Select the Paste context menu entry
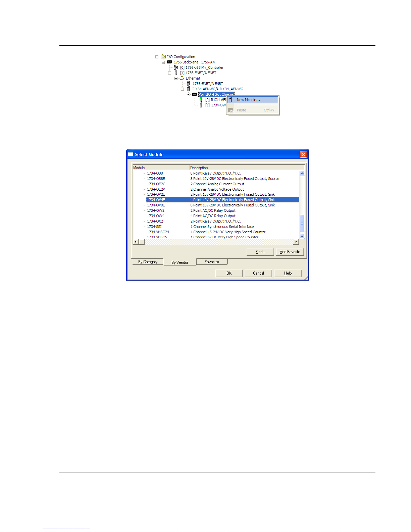Viewport: 411px width, 532px height. click(253, 110)
